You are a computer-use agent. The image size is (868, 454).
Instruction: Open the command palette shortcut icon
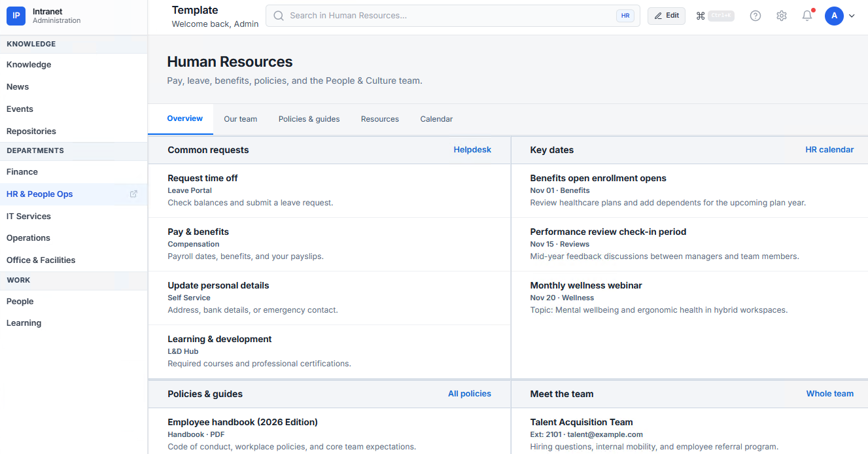pos(701,16)
